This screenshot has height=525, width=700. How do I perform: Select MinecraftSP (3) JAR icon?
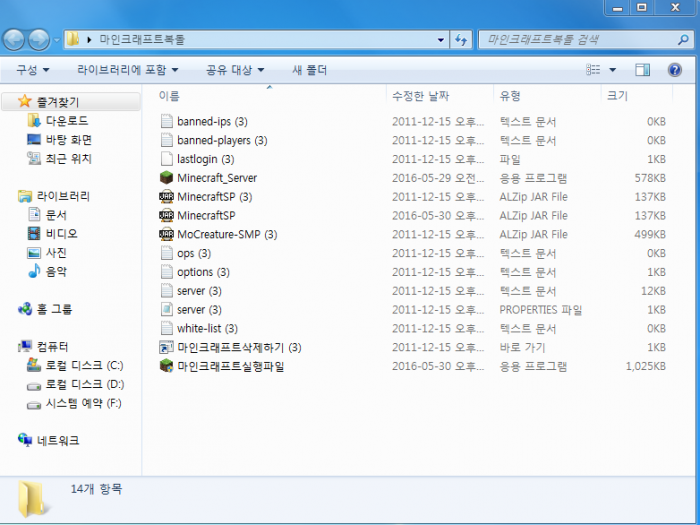pyautogui.click(x=167, y=196)
